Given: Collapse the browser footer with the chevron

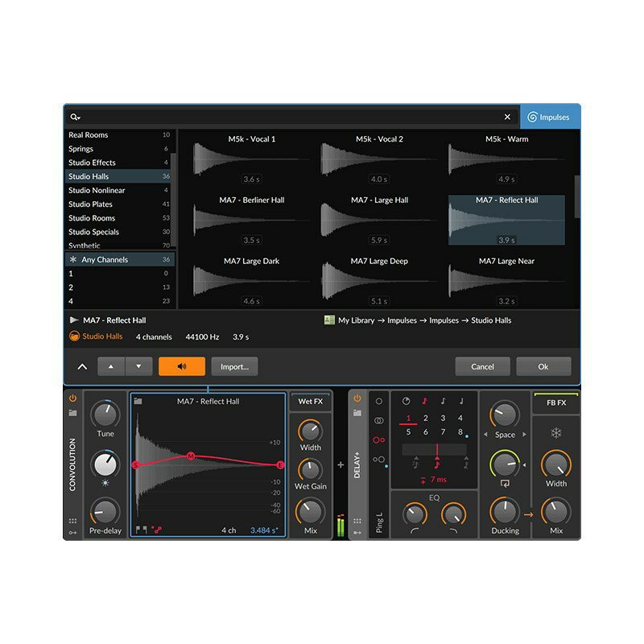Looking at the screenshot, I should point(83,366).
